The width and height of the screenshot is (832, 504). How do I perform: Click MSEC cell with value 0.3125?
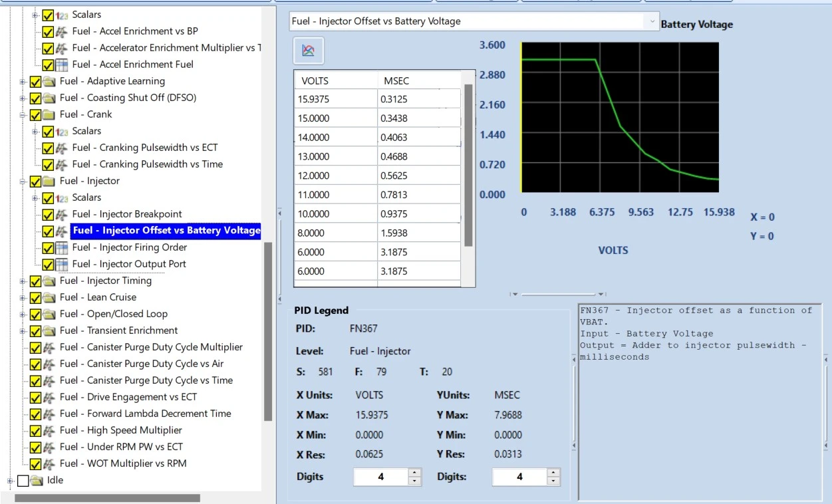[x=418, y=99]
